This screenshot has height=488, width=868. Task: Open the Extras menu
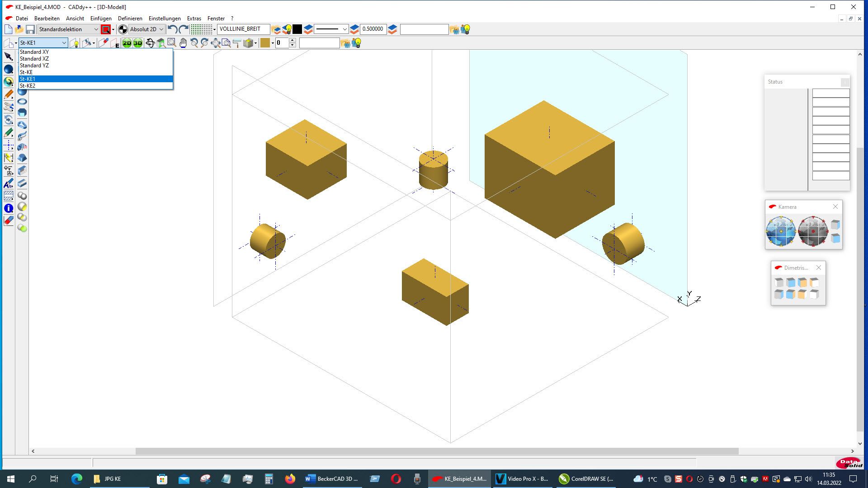pos(194,19)
